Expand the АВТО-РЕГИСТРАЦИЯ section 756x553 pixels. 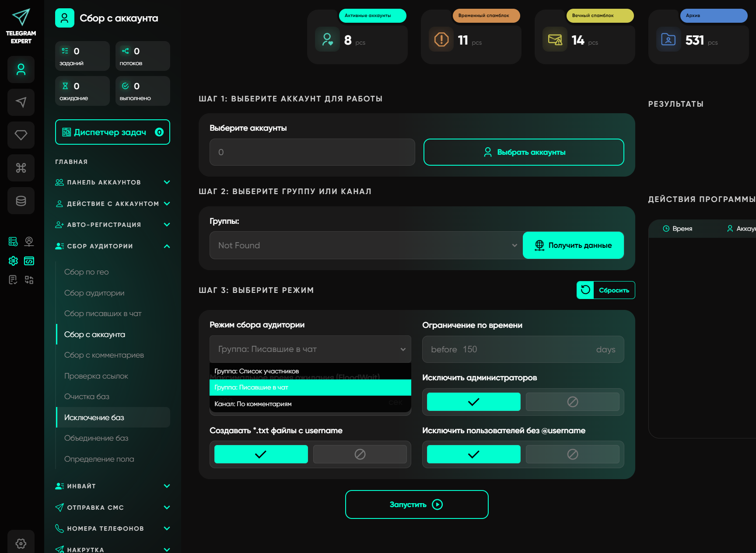point(112,225)
